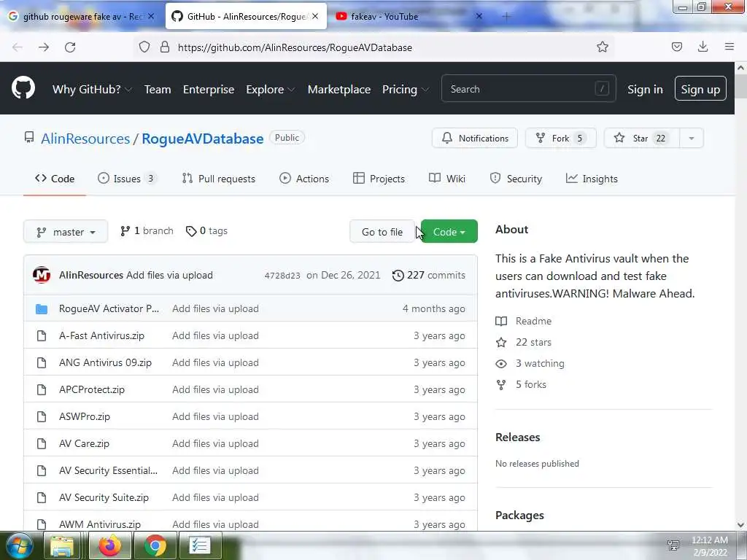Click the Go to file button
The image size is (747, 560).
click(x=382, y=231)
